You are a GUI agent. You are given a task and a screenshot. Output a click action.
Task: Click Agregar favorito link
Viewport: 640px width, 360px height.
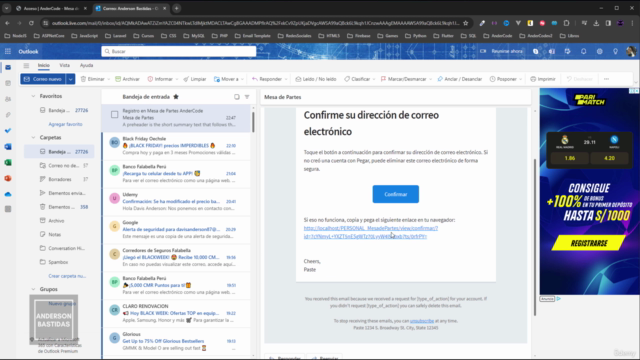[65, 124]
